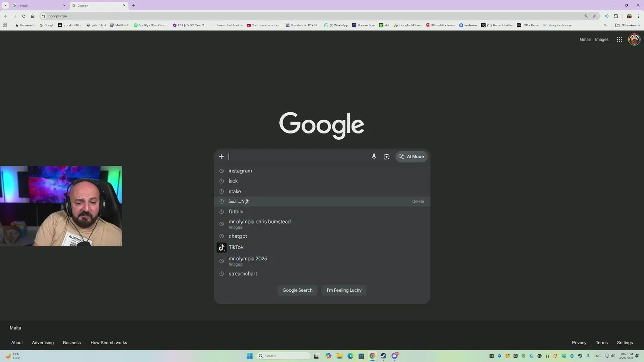
Task: Close the first Google tab
Action: tap(64, 5)
